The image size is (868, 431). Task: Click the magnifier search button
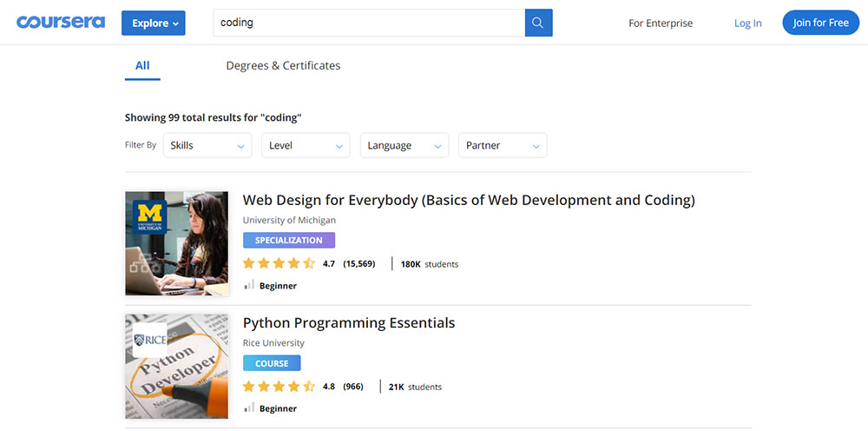538,23
